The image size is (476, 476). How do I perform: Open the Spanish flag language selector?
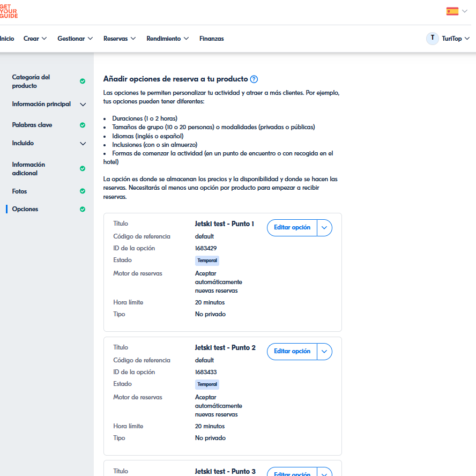click(x=456, y=11)
